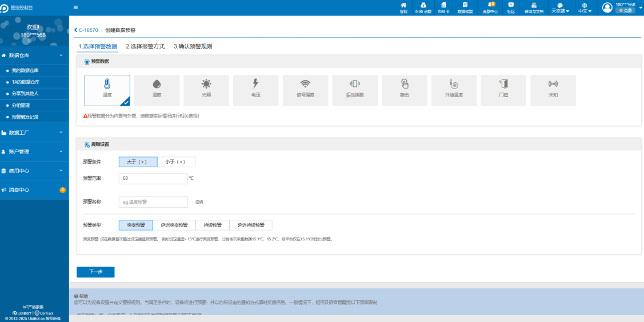Select the 小于 (<) alert condition
This screenshot has height=322, width=644.
pos(176,162)
